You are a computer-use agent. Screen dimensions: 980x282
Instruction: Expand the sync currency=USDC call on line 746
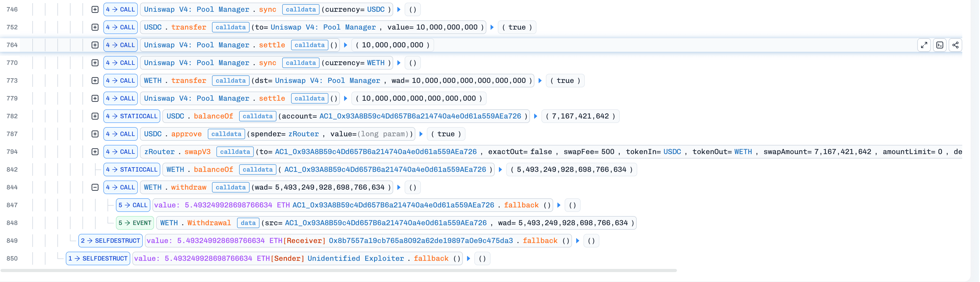[x=95, y=9]
